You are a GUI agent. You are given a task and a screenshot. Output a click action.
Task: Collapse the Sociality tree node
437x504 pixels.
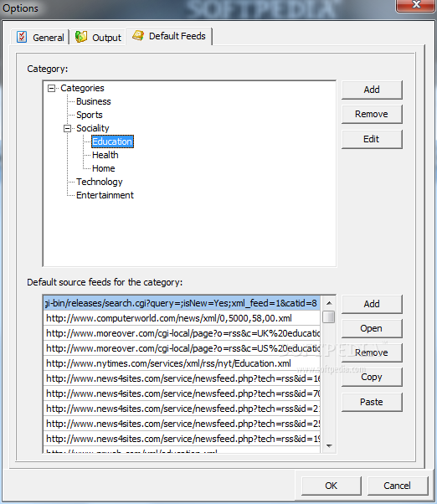click(x=67, y=129)
